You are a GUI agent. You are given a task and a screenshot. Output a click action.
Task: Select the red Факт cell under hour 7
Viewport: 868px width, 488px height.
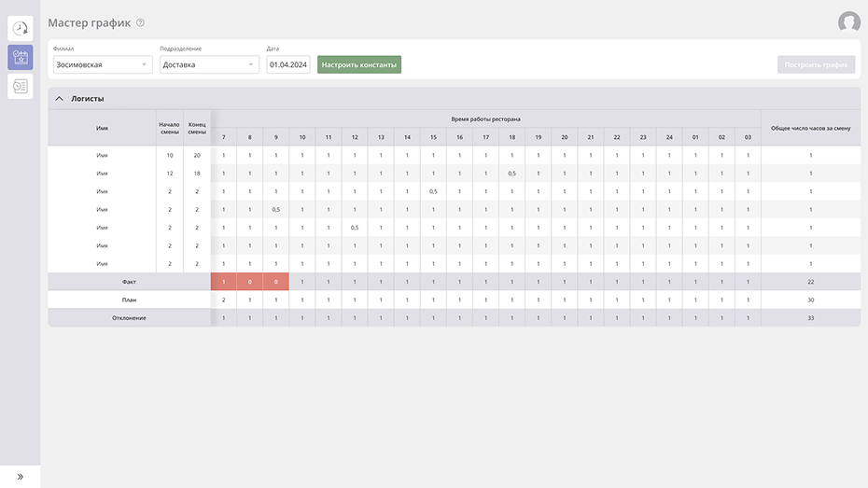point(223,282)
